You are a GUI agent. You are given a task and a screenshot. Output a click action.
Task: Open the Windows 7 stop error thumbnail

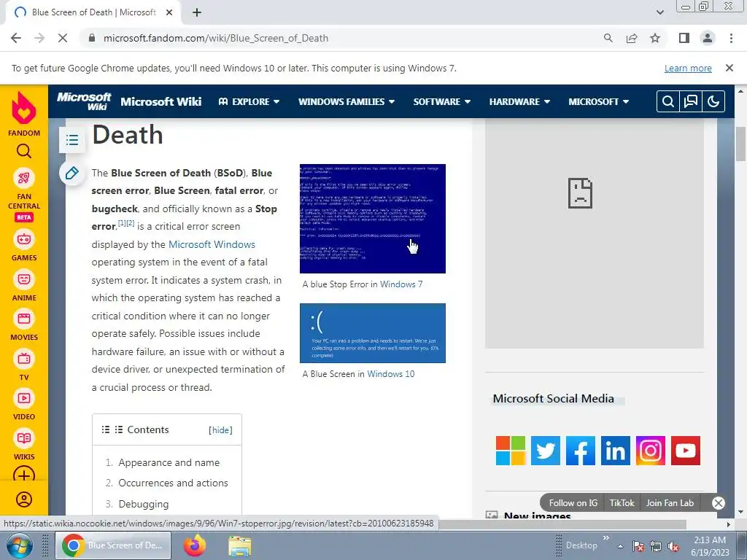pos(373,219)
